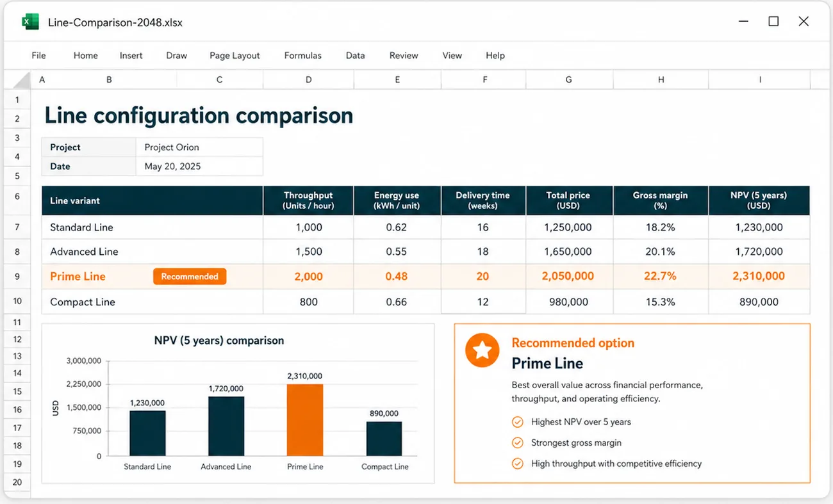Click the Energy use (kWh / unit) header cell
The width and height of the screenshot is (833, 504).
tap(397, 200)
